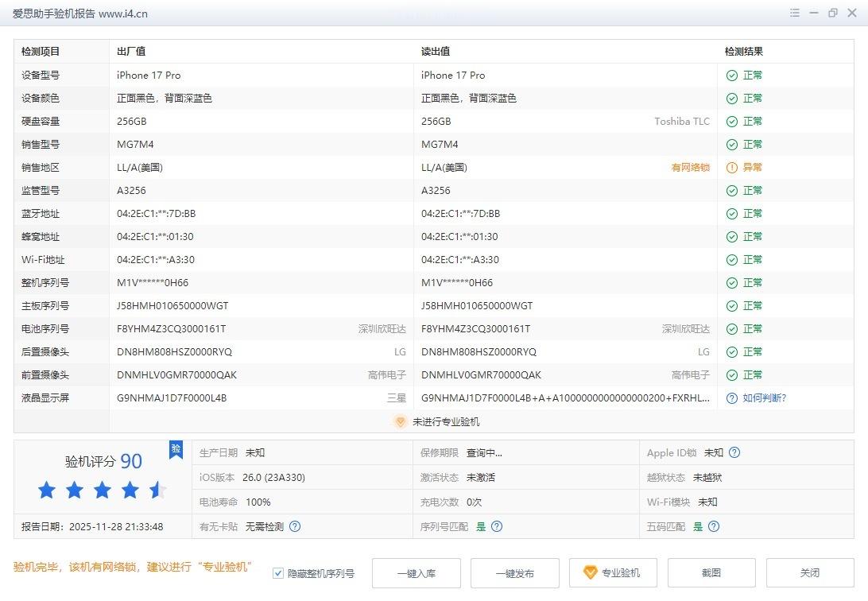Minimize the report window
The width and height of the screenshot is (868, 601).
[x=814, y=13]
